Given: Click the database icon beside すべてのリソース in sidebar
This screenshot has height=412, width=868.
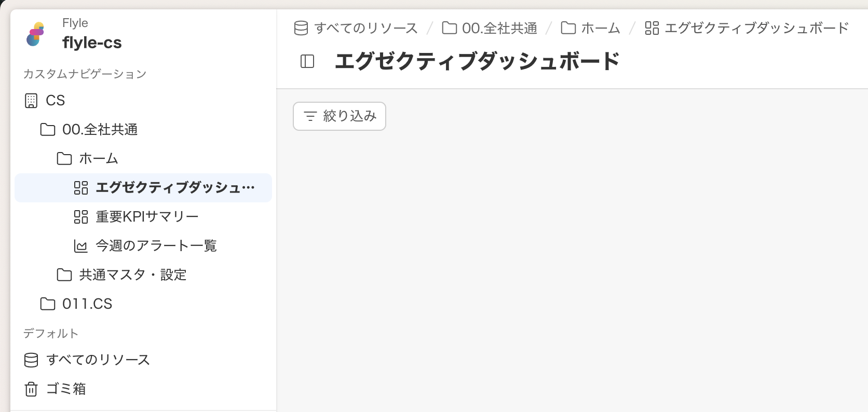Looking at the screenshot, I should 31,360.
